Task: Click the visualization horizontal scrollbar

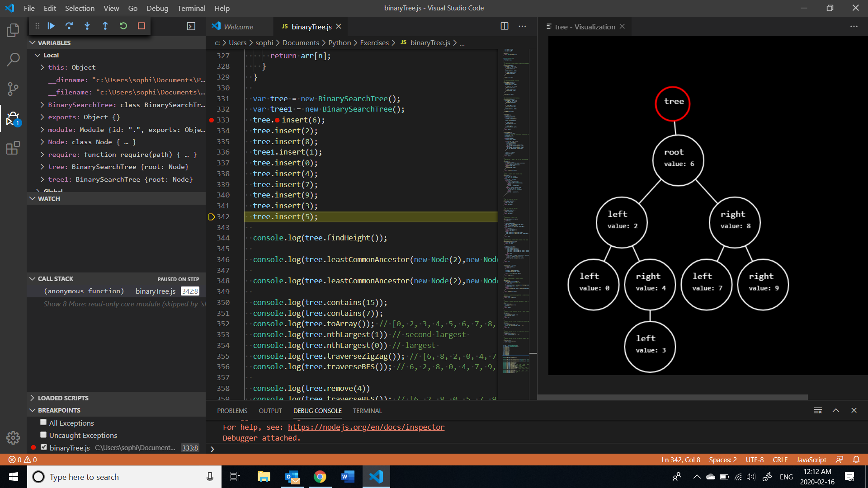Action: pyautogui.click(x=672, y=397)
